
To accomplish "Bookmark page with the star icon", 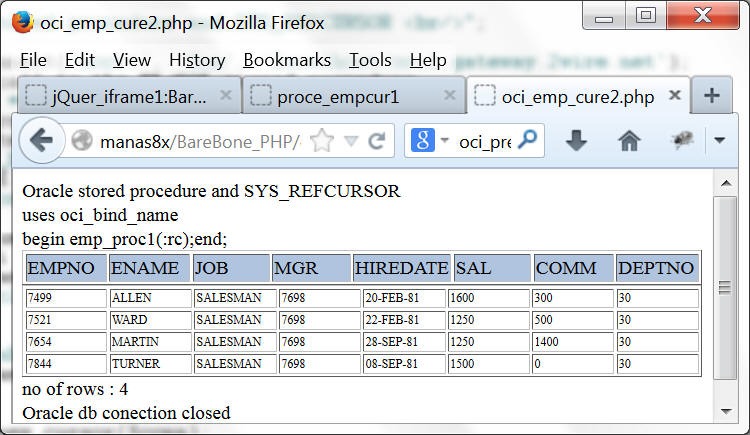I will [x=322, y=141].
